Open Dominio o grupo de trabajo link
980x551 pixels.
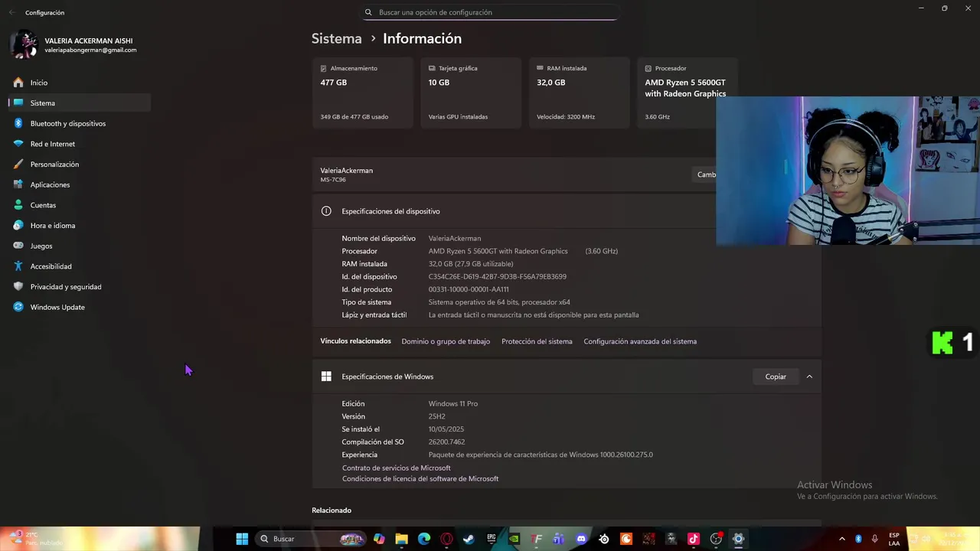coord(446,341)
